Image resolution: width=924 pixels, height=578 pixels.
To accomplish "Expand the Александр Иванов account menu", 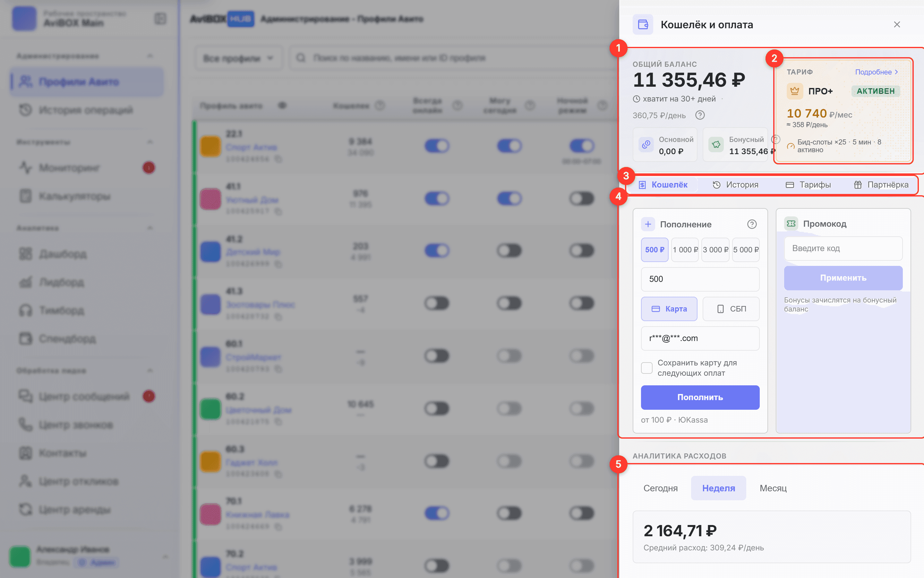I will [165, 556].
